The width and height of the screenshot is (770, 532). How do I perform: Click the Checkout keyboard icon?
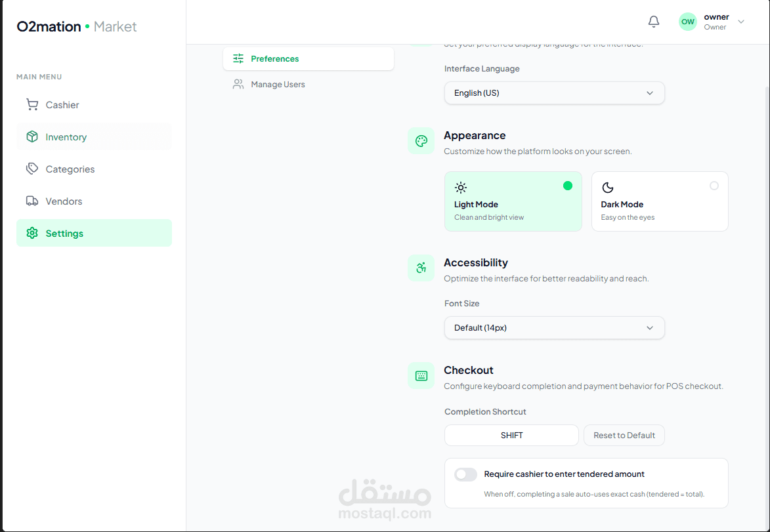(x=421, y=376)
